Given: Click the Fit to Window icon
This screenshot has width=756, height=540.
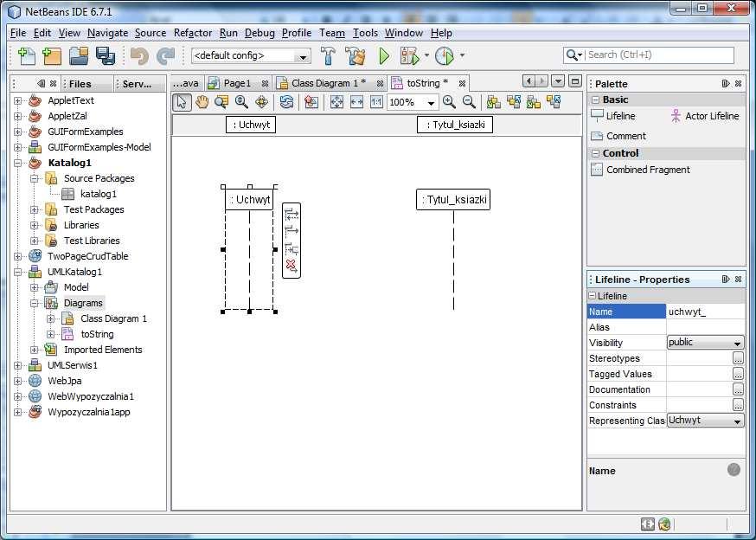Looking at the screenshot, I should (336, 102).
